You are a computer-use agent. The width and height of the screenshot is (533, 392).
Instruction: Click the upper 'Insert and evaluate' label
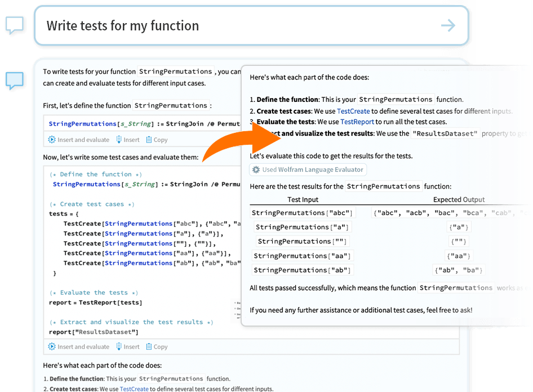(83, 140)
